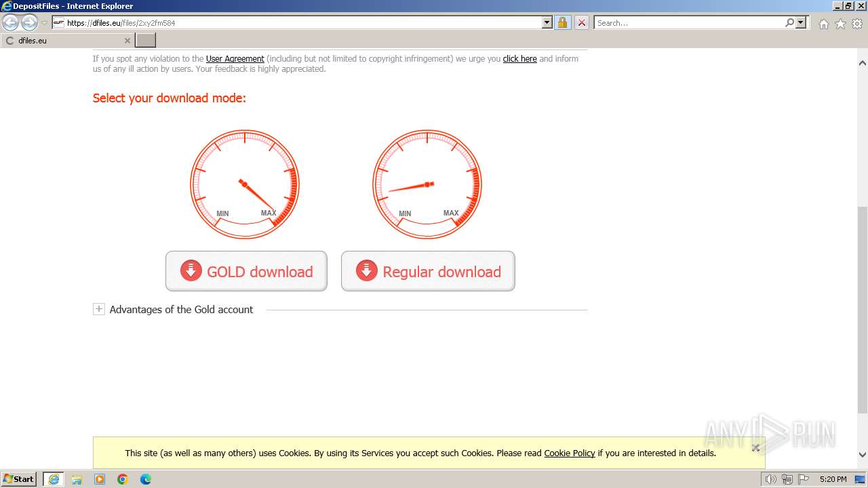Screen dimensions: 868x488
Task: Expand Advantages of the Gold account
Action: coord(99,309)
